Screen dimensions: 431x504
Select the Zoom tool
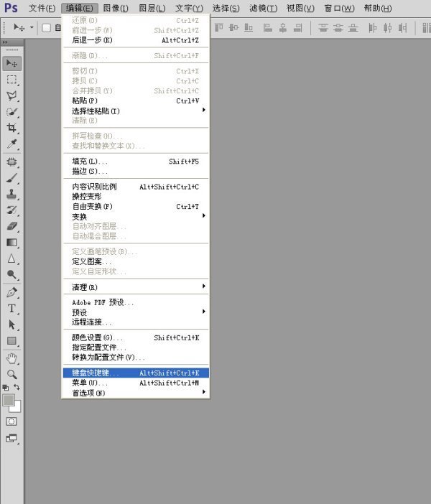[x=12, y=374]
